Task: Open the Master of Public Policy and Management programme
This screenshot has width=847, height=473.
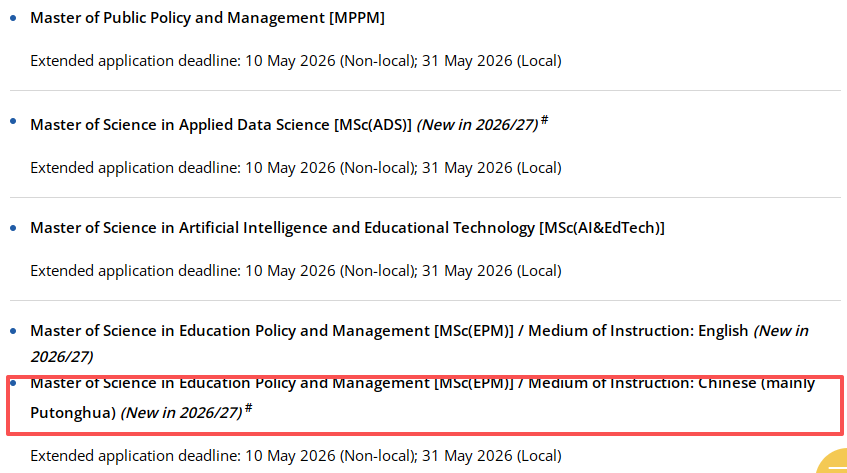Action: click(x=207, y=18)
